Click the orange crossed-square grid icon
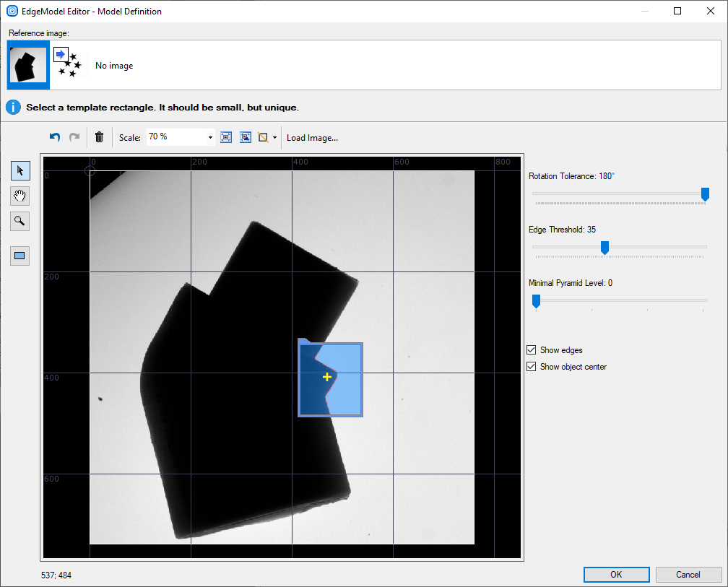 click(x=264, y=137)
